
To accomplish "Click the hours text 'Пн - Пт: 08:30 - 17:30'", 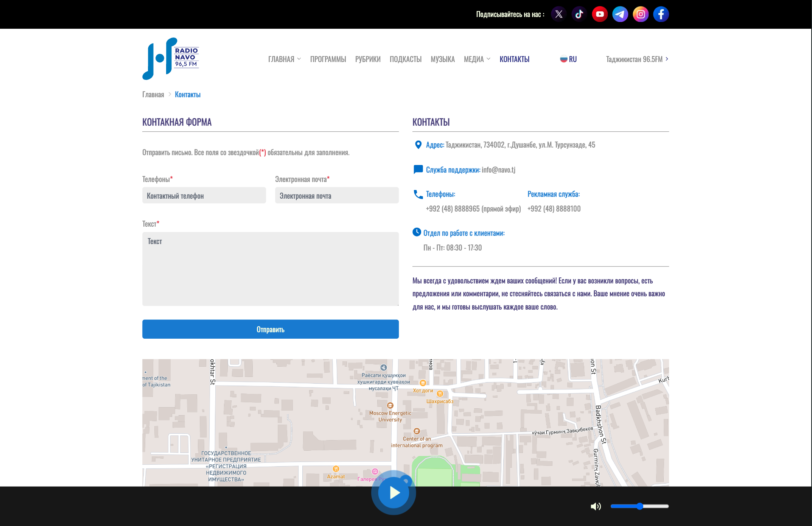I will coord(453,248).
